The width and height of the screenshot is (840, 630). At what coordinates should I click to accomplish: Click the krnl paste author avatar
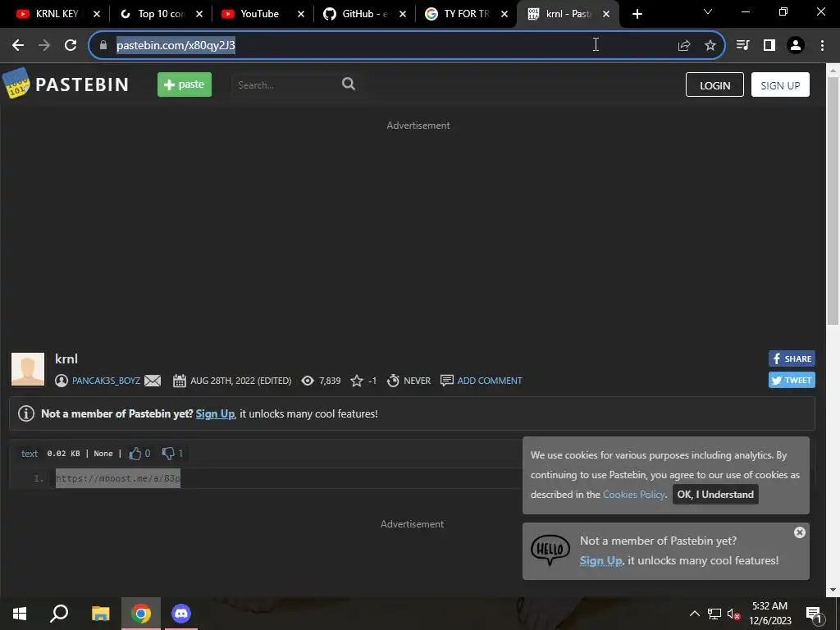pos(28,369)
